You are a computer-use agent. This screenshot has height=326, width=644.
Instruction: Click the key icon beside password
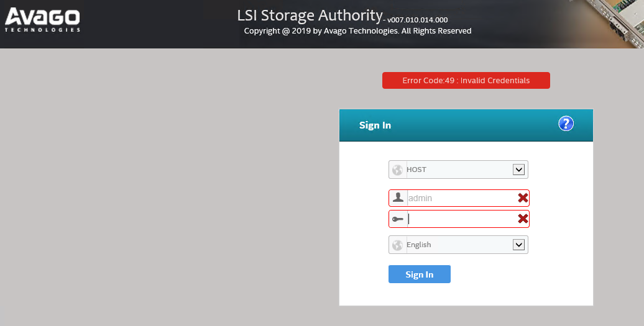coord(398,219)
